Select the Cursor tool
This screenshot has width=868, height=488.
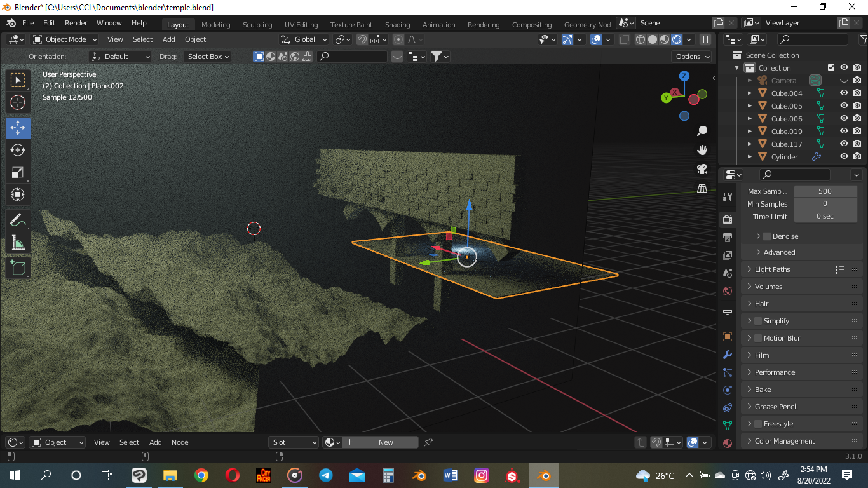[18, 102]
